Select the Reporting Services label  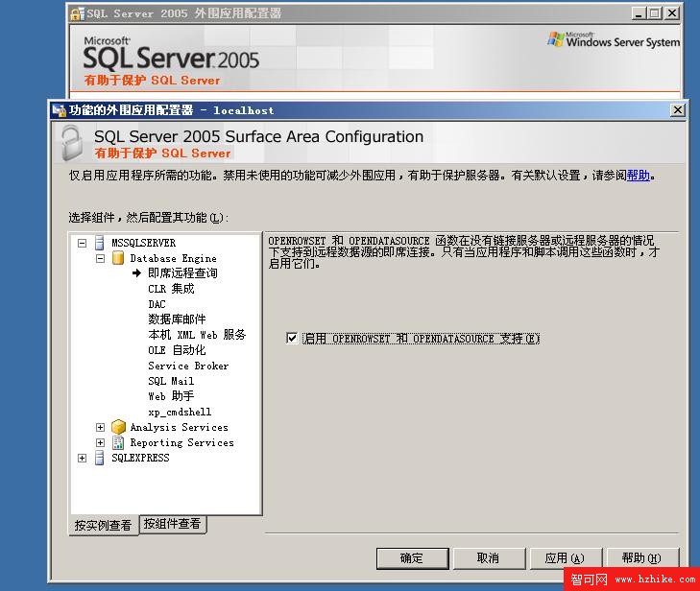(x=181, y=442)
